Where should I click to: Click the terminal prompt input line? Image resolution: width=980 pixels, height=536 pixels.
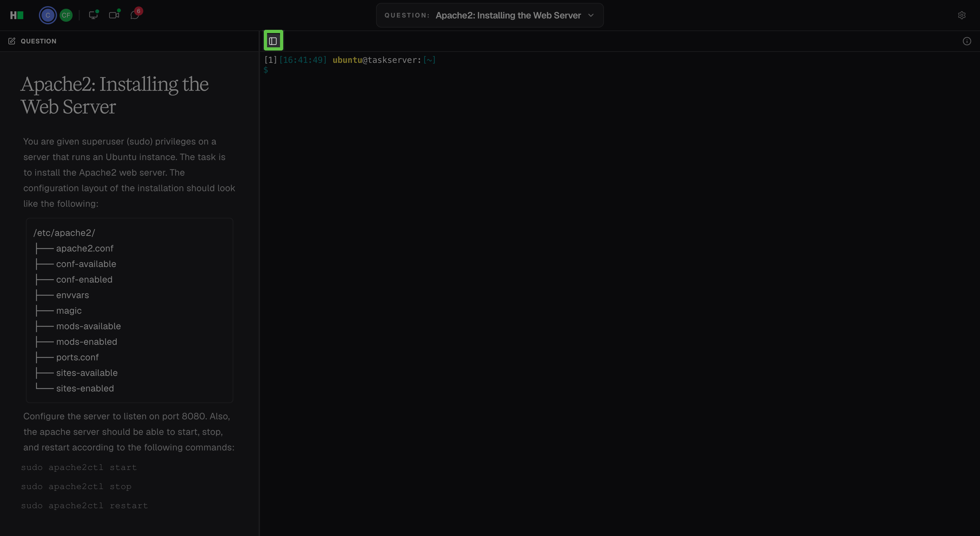click(x=619, y=70)
